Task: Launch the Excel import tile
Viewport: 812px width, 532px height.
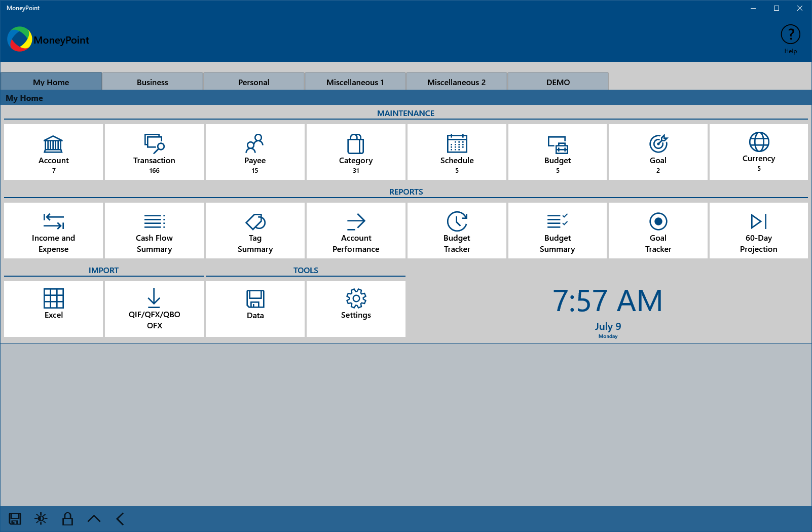Action: pyautogui.click(x=53, y=309)
